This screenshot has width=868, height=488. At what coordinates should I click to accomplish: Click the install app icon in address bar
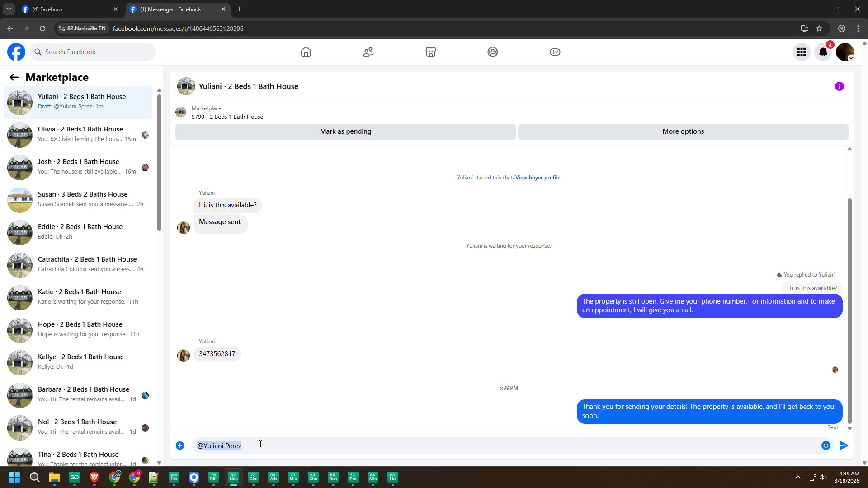pos(805,28)
